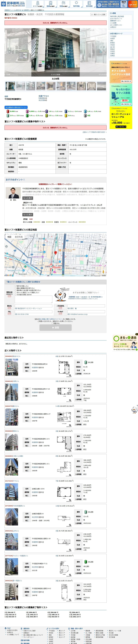Screen dimensions: 138x644
Task: Click the もったいないオフィス家具 無料 banner
Action: (121, 95)
